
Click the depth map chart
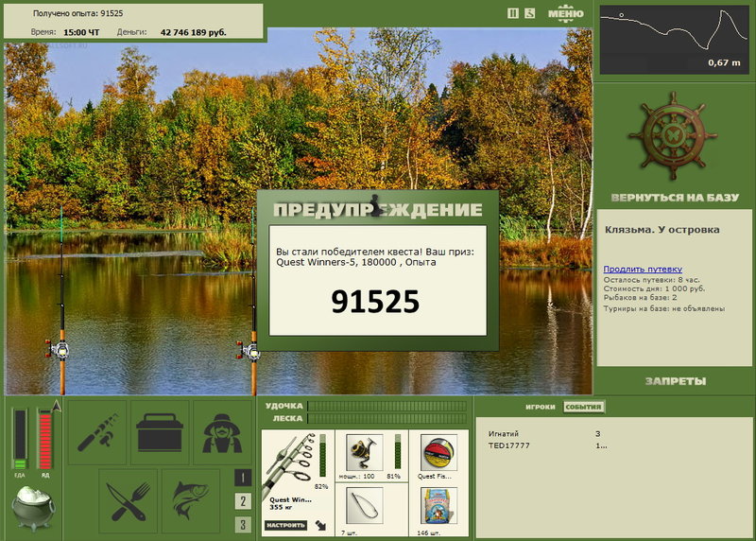click(x=674, y=40)
